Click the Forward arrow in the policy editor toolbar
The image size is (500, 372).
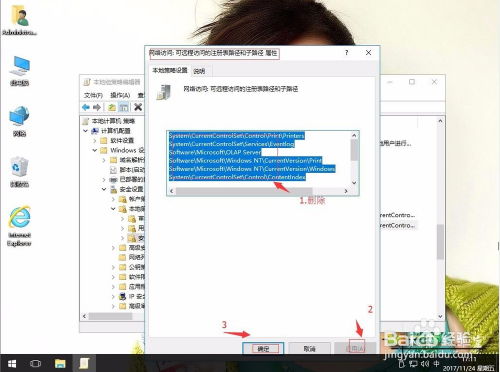[x=97, y=107]
